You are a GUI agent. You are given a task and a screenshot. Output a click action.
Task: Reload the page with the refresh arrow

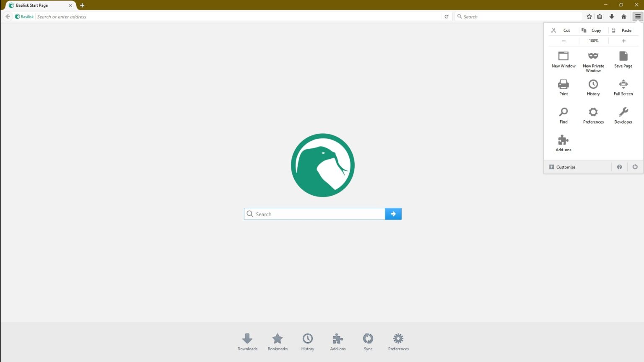coord(446,16)
